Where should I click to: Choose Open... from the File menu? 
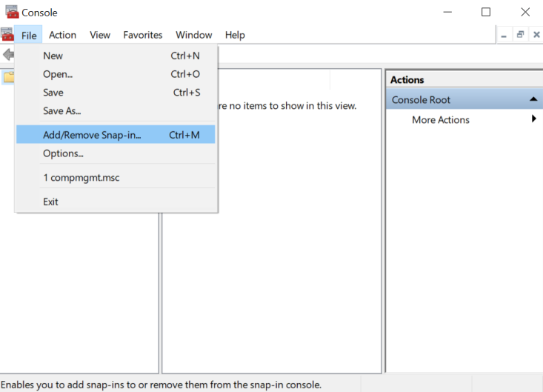pyautogui.click(x=116, y=74)
